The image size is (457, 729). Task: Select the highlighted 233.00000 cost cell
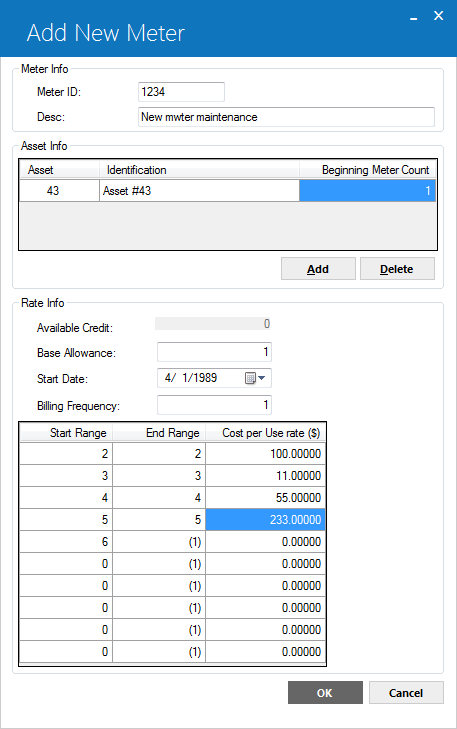point(265,520)
